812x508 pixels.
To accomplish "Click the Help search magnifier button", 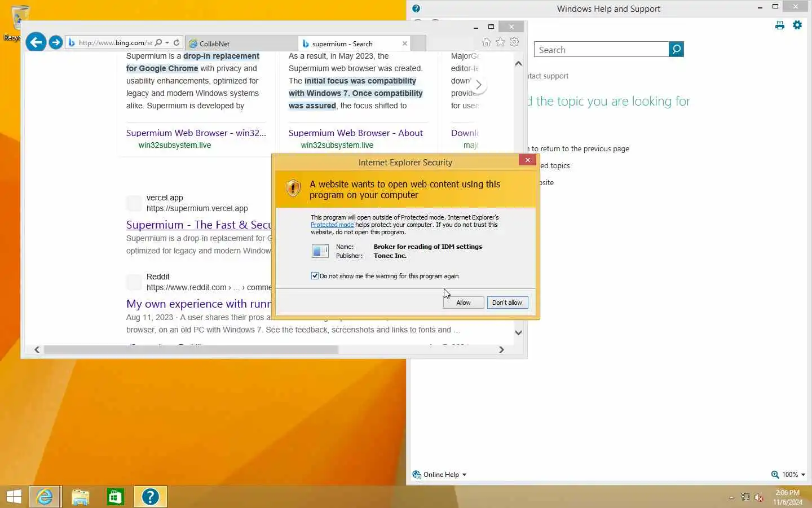I will tap(676, 50).
